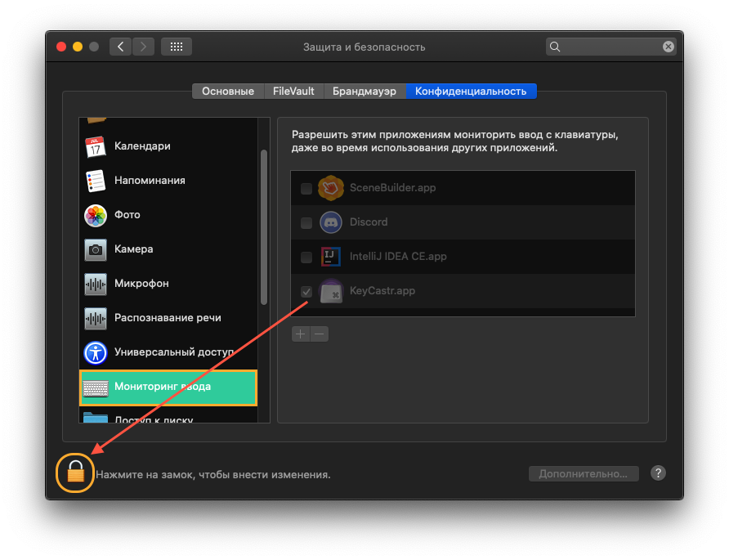Screen dimensions: 729x560
Task: Select the Reminders icon in sidebar
Action: pyautogui.click(x=96, y=181)
